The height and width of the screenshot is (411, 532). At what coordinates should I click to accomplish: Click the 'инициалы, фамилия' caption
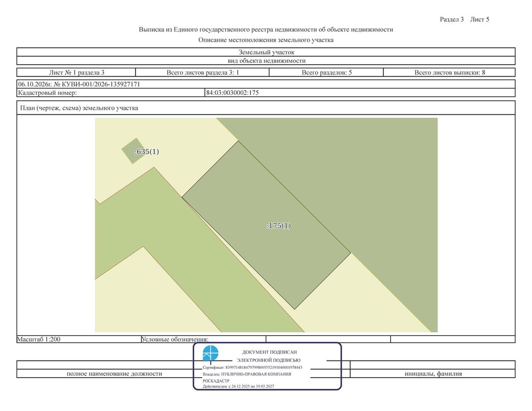[433, 374]
